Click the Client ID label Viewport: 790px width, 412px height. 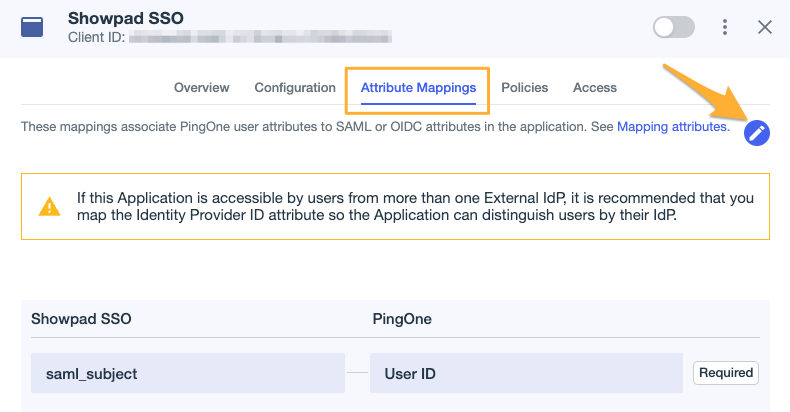(97, 37)
